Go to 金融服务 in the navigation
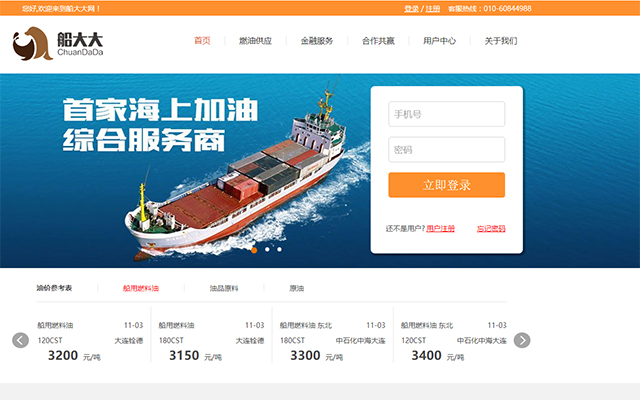 tap(317, 40)
